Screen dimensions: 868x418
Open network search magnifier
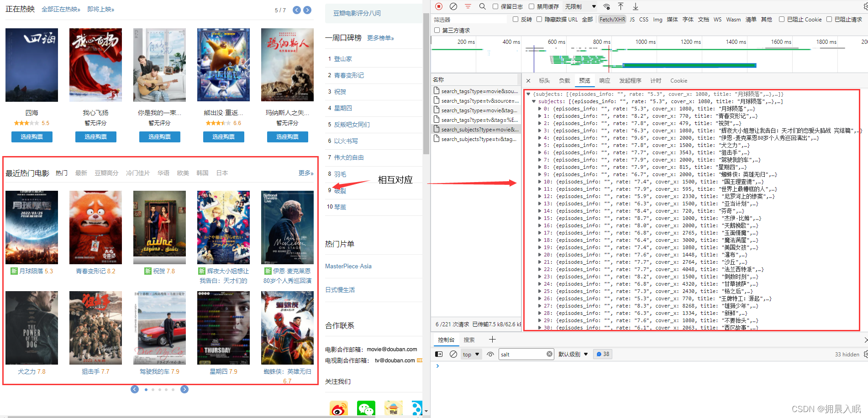482,6
